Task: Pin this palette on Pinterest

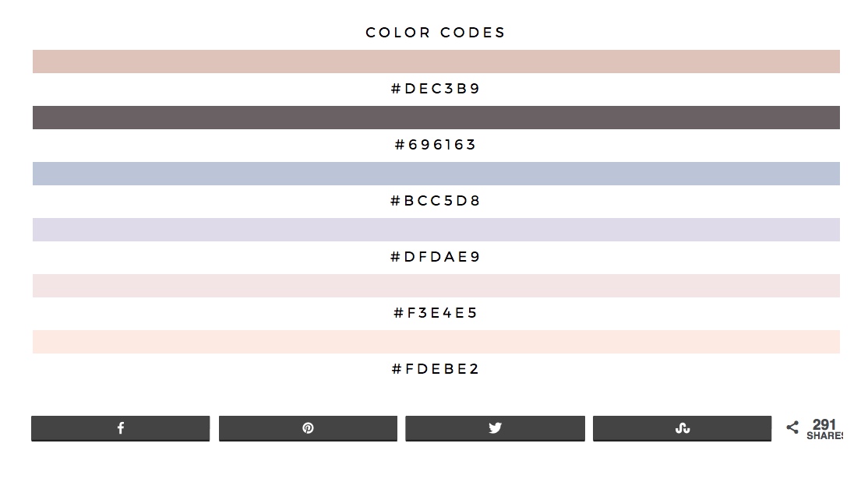Action: (x=308, y=428)
